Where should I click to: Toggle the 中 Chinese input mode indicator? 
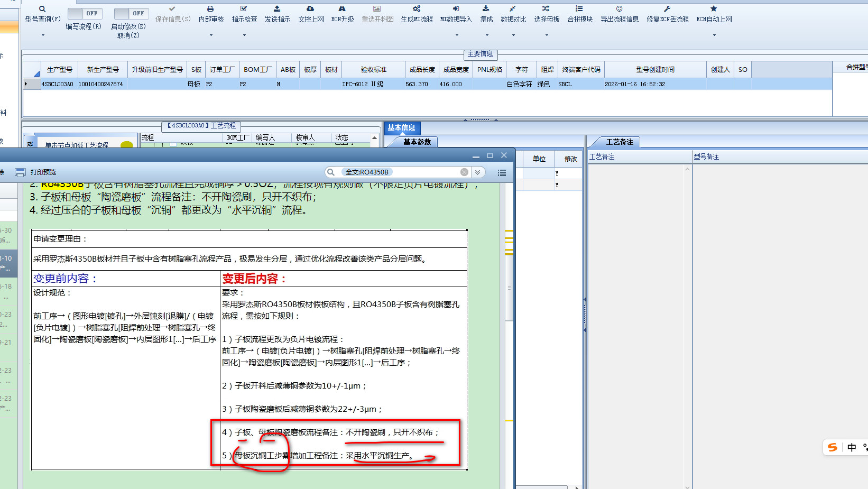click(852, 447)
